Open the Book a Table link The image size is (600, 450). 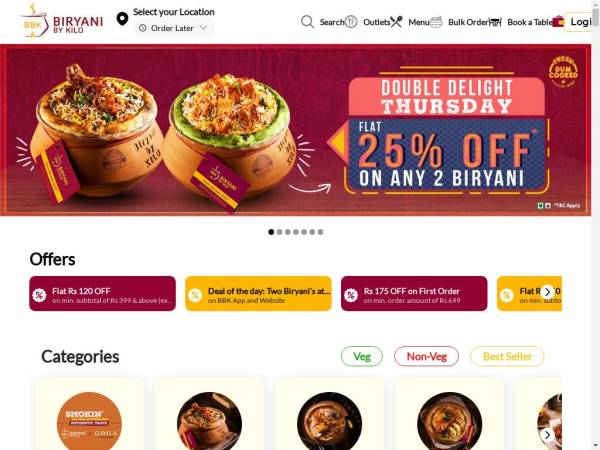[530, 22]
